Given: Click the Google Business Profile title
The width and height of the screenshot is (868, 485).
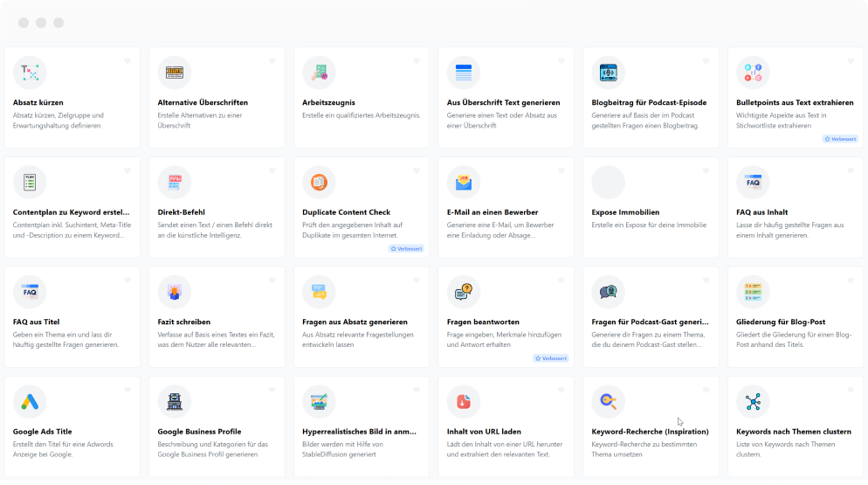Looking at the screenshot, I should (199, 432).
